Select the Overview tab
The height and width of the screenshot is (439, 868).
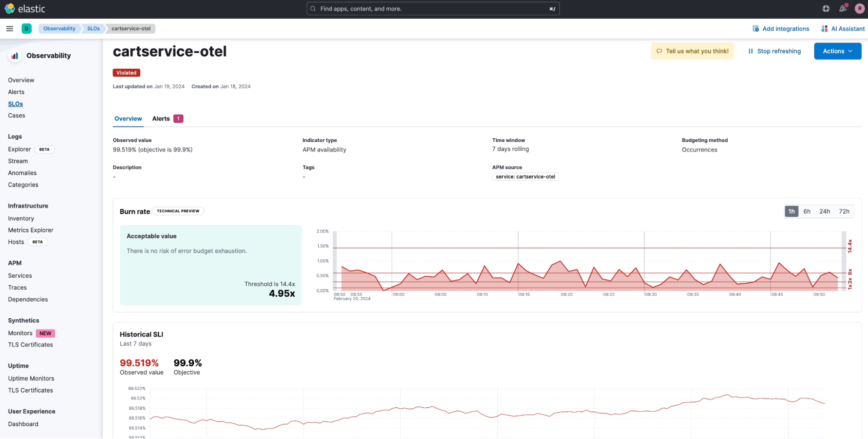(128, 119)
